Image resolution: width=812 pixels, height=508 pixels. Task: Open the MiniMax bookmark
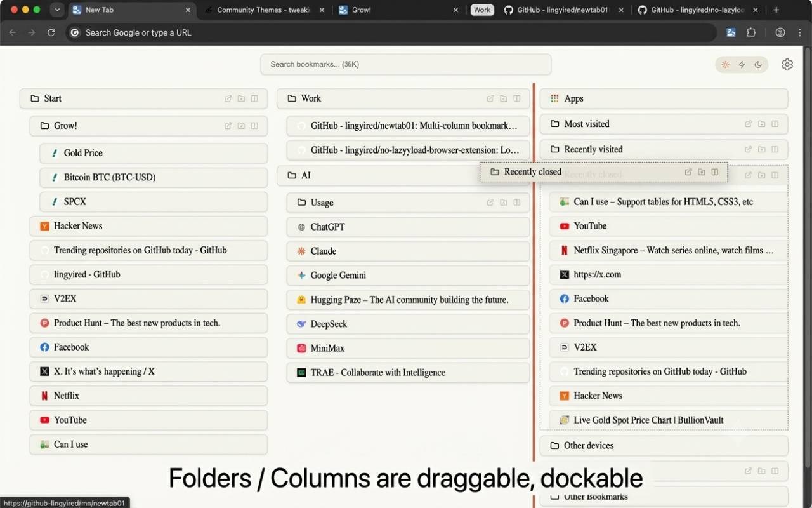[408, 348]
